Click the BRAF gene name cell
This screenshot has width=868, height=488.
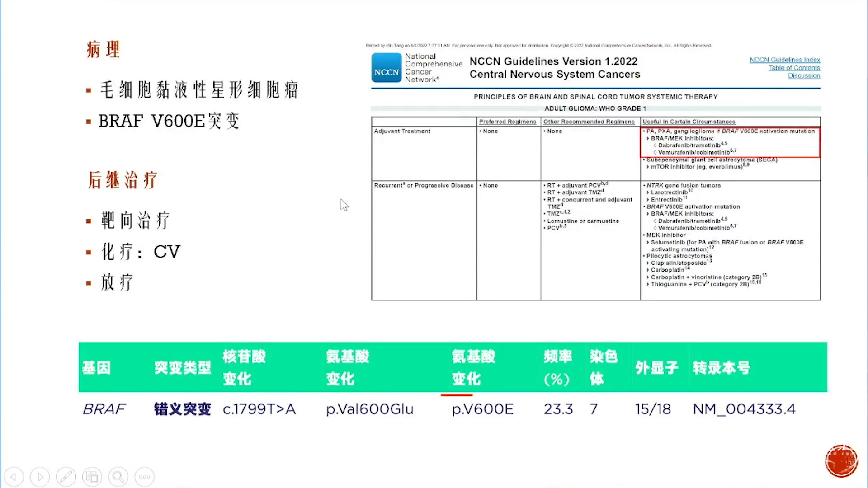[104, 409]
